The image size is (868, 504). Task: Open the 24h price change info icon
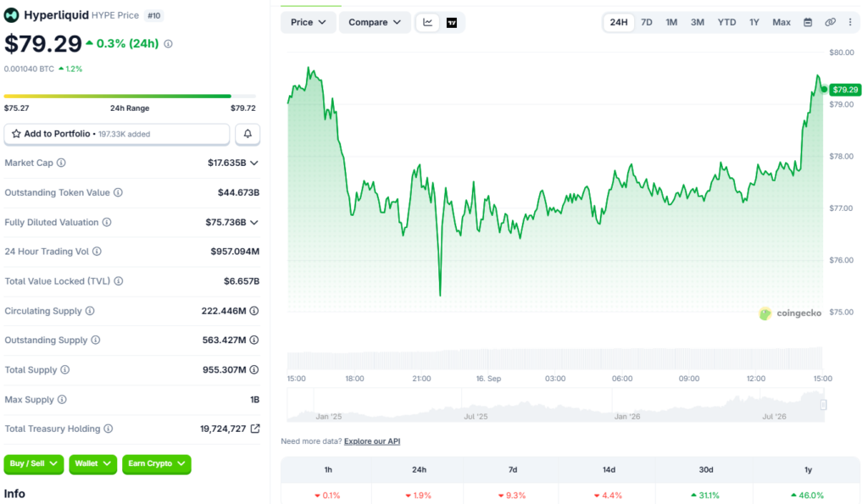169,44
